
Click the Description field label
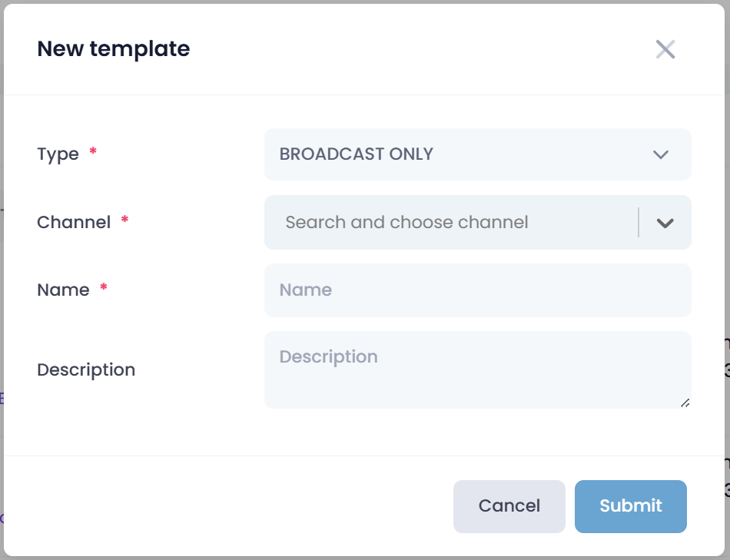point(86,370)
